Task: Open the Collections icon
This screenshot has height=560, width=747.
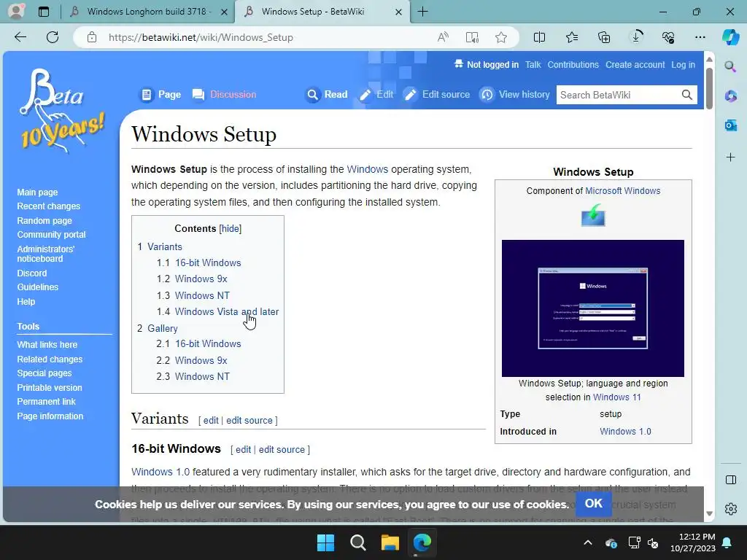Action: (603, 37)
